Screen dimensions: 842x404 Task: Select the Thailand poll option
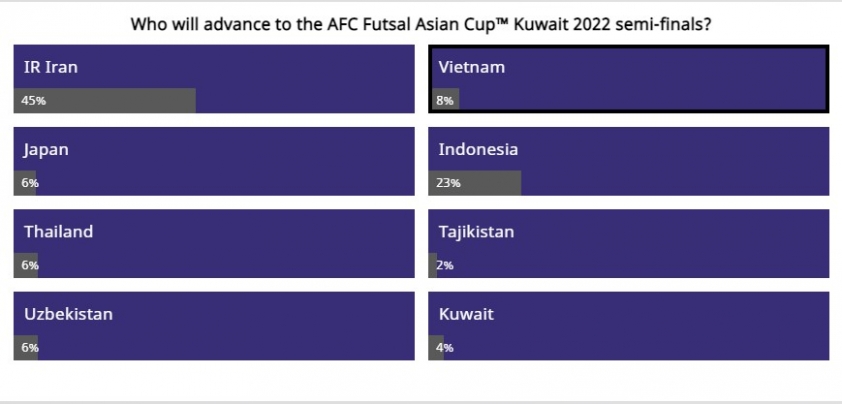click(x=214, y=243)
